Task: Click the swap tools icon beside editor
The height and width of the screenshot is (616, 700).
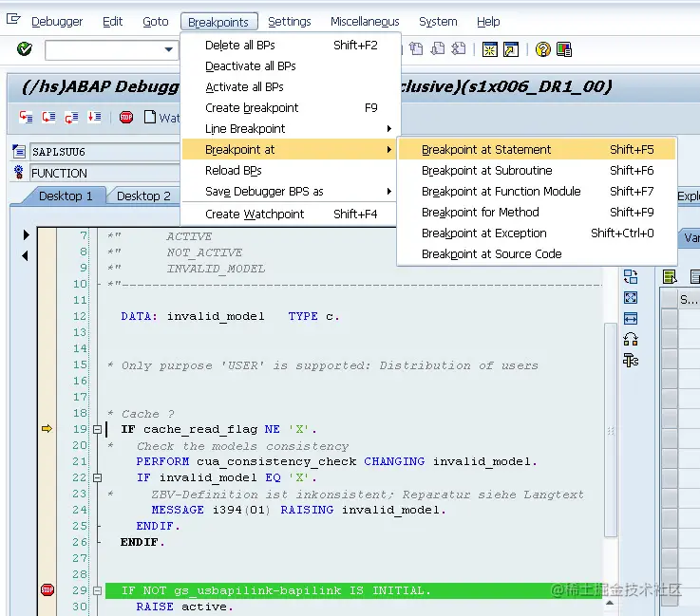Action: [x=631, y=276]
